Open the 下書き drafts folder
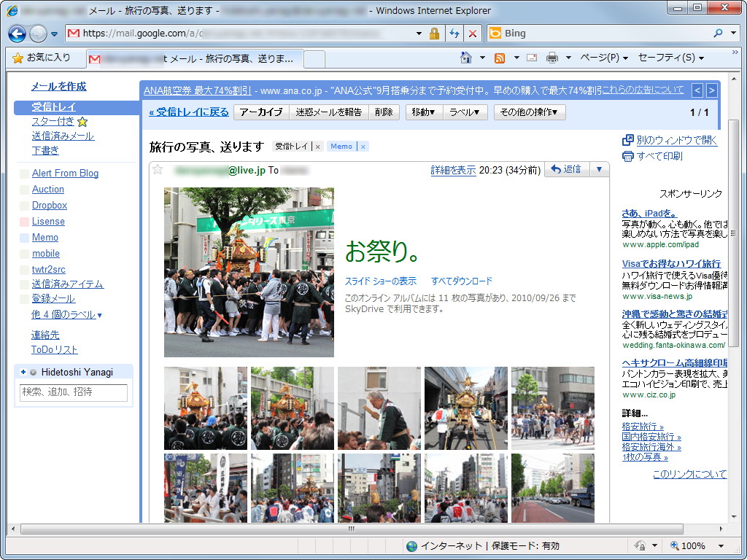747x560 pixels. click(45, 150)
